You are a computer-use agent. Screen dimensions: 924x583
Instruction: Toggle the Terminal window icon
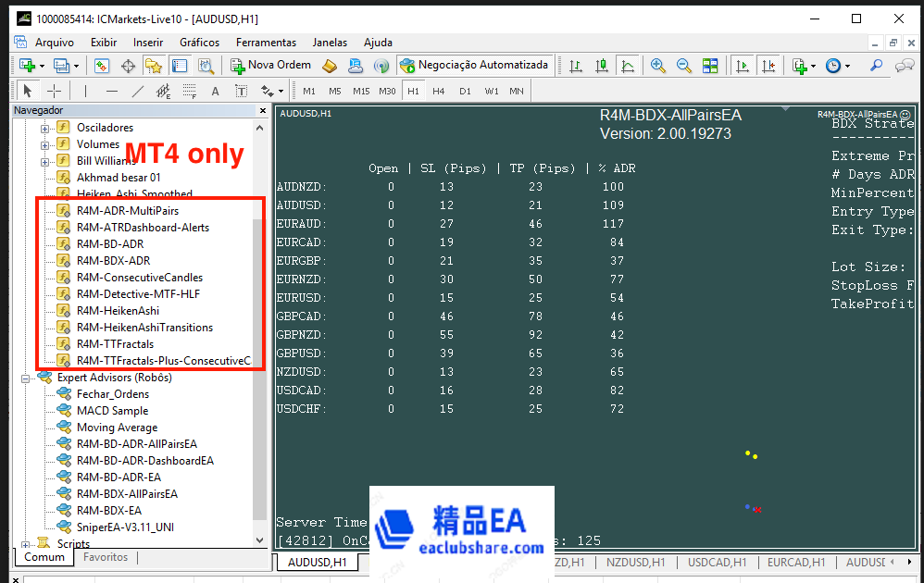coord(180,66)
